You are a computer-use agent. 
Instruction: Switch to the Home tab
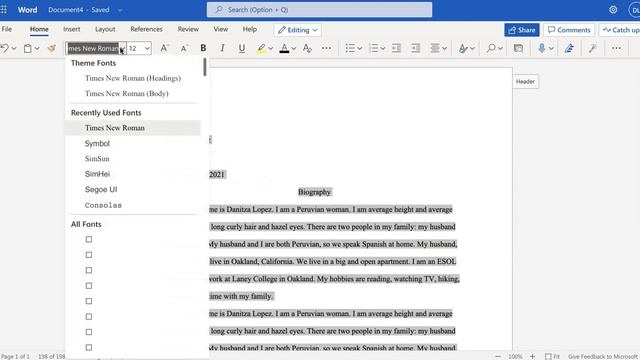click(x=39, y=29)
